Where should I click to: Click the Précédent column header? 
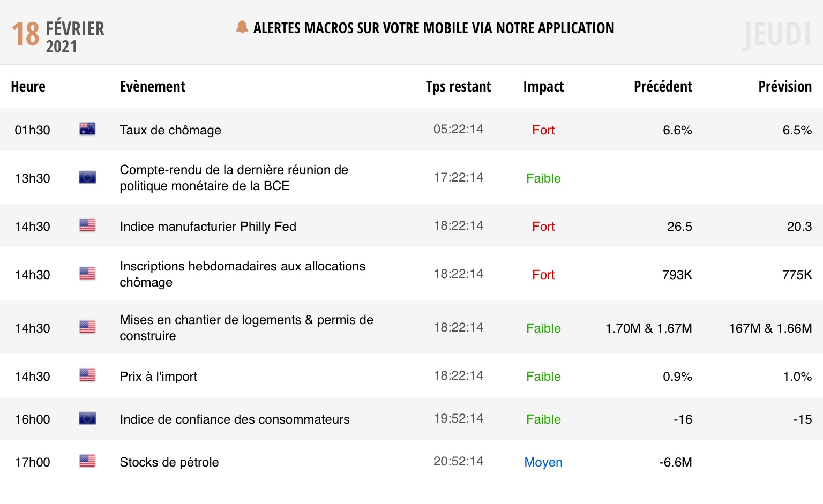pyautogui.click(x=663, y=87)
